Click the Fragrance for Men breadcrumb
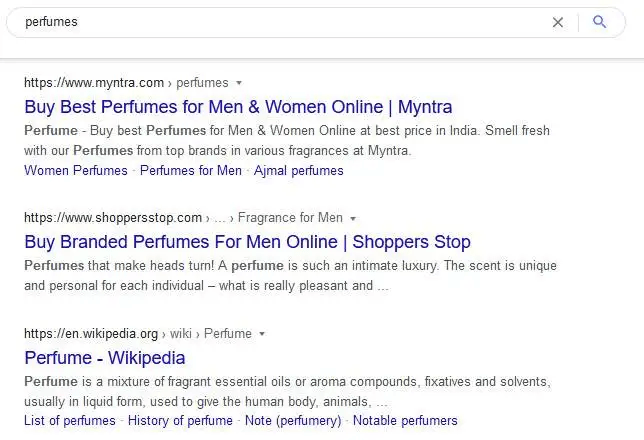This screenshot has height=440, width=644. coord(290,218)
